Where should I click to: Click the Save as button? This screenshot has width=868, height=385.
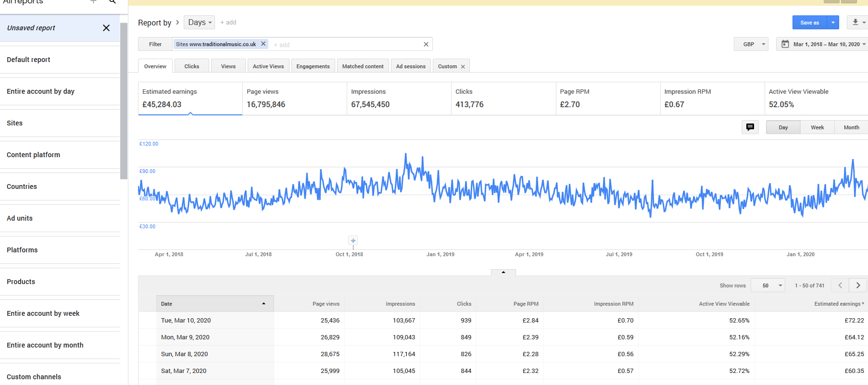pos(810,23)
